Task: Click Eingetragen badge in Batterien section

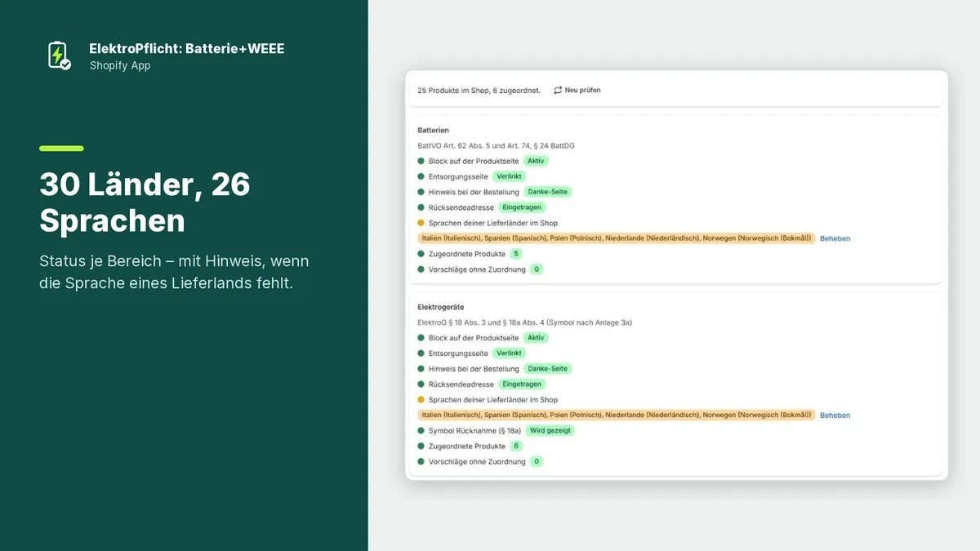Action: [522, 207]
